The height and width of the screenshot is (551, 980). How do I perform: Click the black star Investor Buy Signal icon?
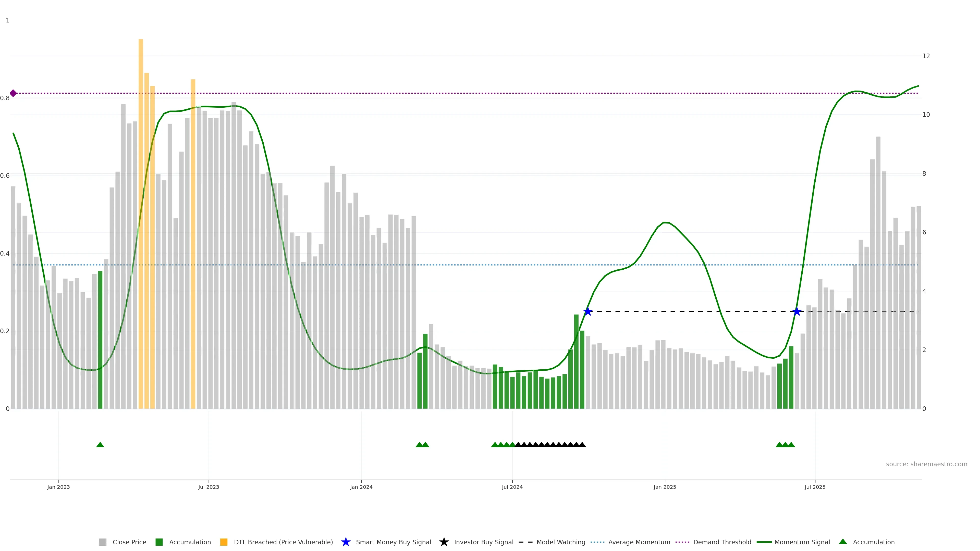(x=444, y=542)
